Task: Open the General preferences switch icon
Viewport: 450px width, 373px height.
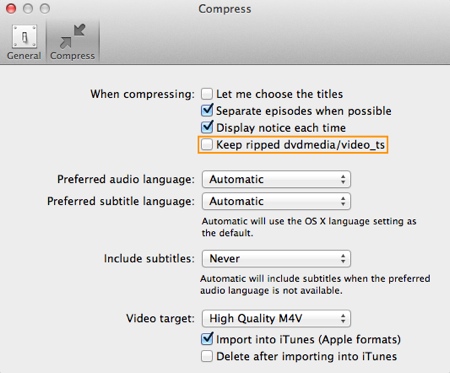Action: pos(24,37)
